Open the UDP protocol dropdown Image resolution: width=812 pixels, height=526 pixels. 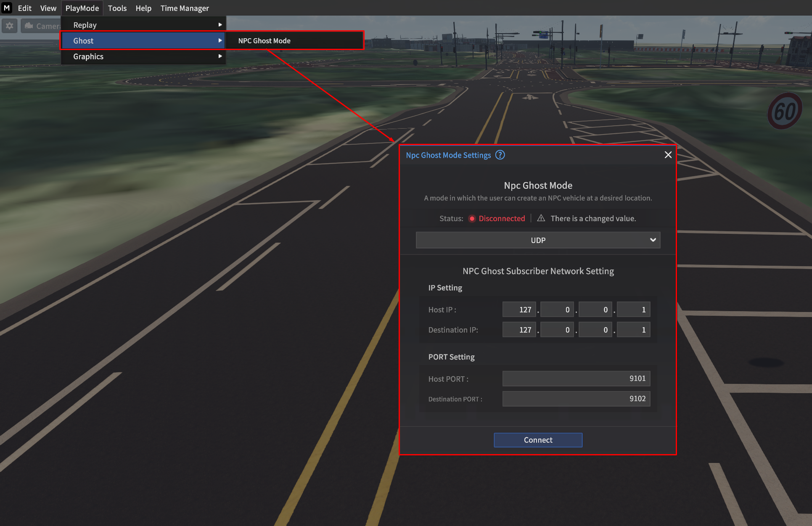point(538,240)
